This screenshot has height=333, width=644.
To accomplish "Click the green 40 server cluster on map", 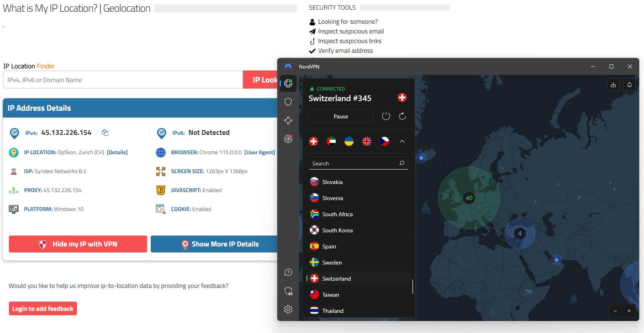I will 469,198.
